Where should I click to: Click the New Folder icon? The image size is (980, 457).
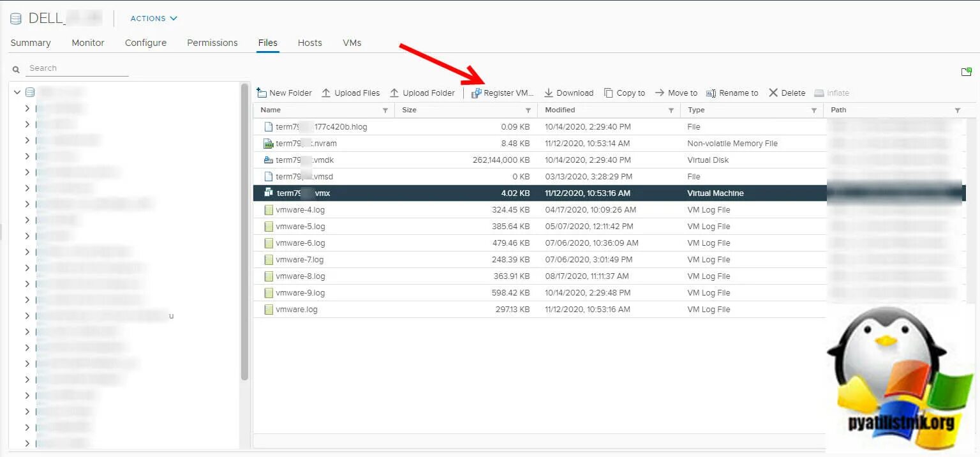pyautogui.click(x=261, y=93)
